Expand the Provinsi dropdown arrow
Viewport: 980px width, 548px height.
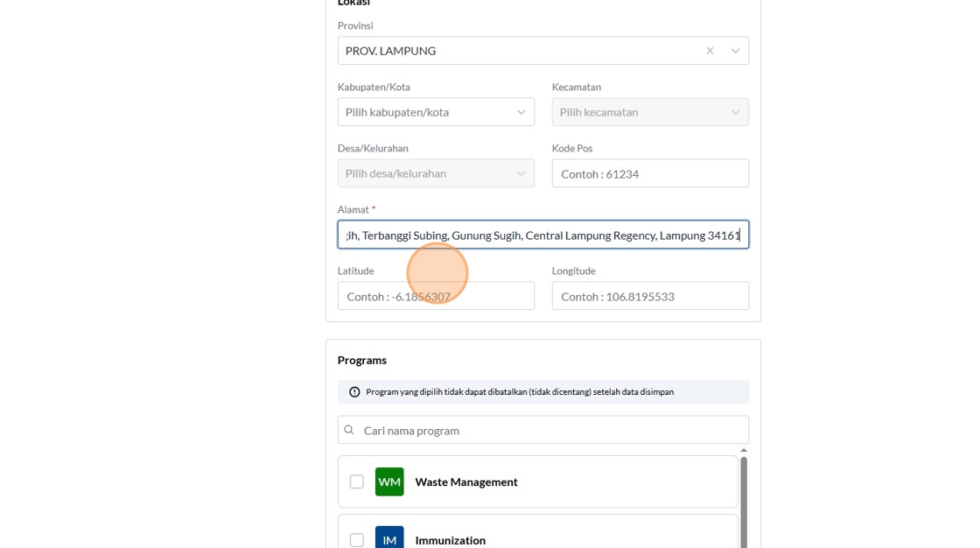[x=735, y=51]
